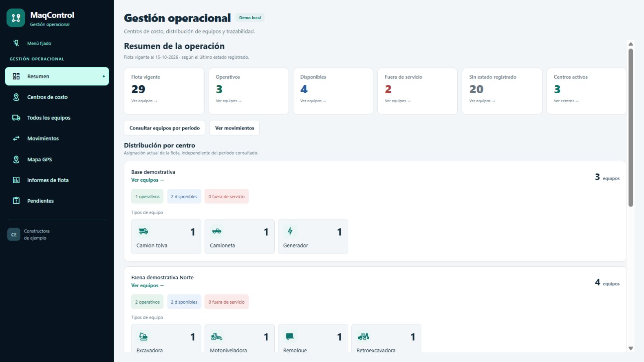Click the Centros de costo pin icon
Screen dimensions: 644x362
(x=16, y=97)
